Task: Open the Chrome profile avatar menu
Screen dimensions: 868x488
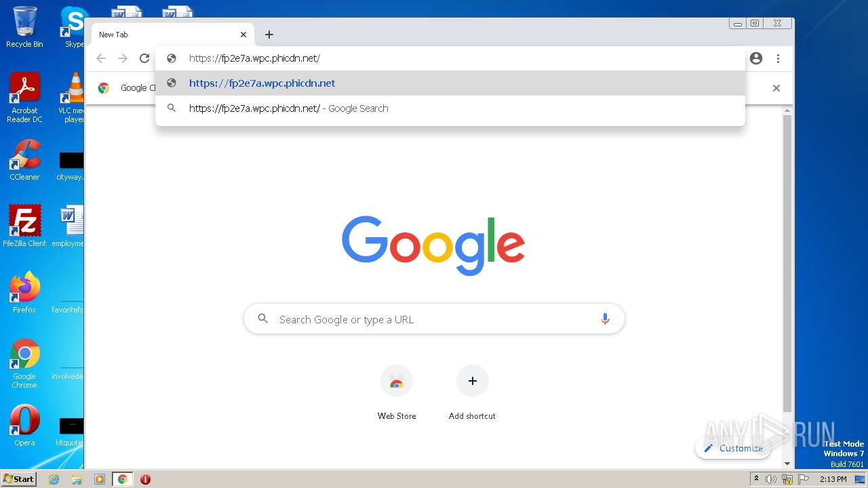Action: (x=756, y=58)
